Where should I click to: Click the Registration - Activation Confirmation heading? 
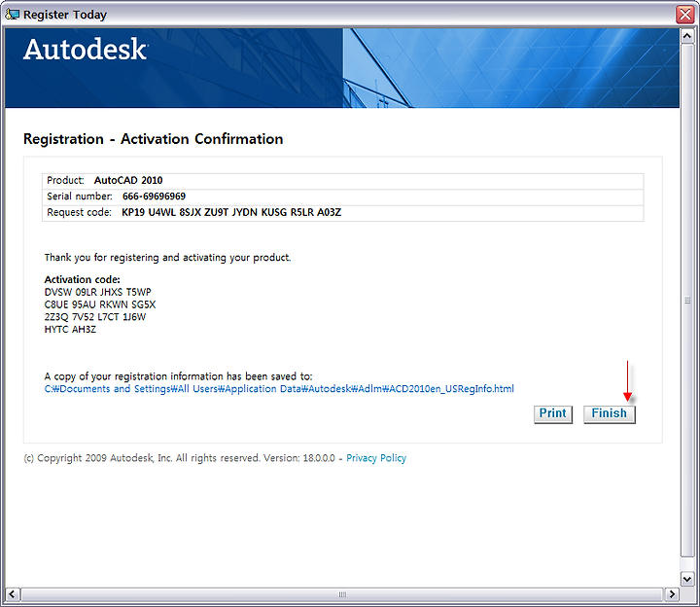tap(154, 139)
